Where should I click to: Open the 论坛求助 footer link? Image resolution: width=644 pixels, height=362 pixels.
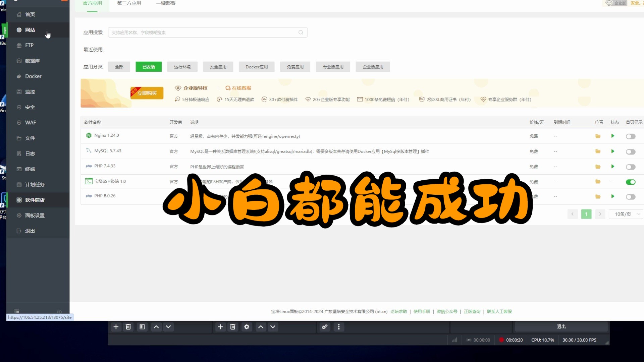(398, 311)
